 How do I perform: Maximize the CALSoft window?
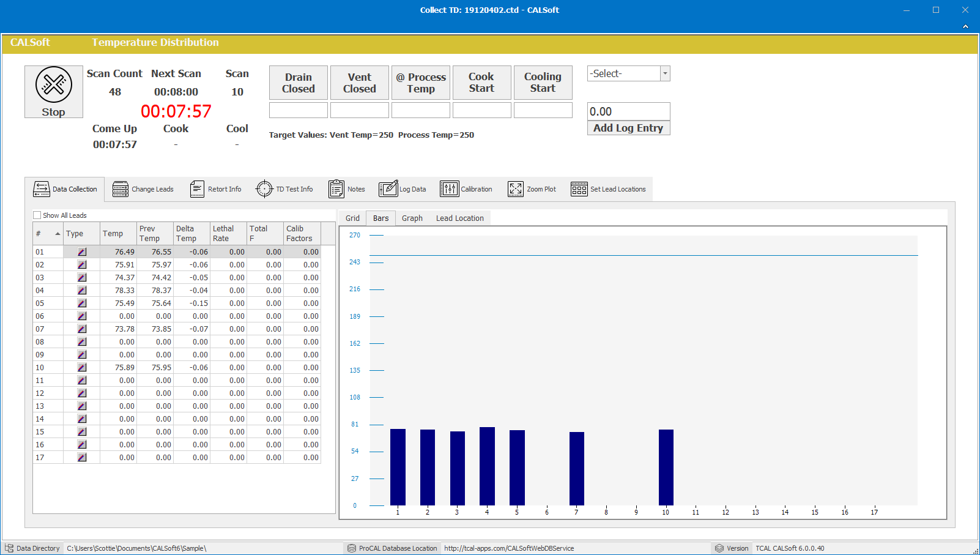click(936, 10)
